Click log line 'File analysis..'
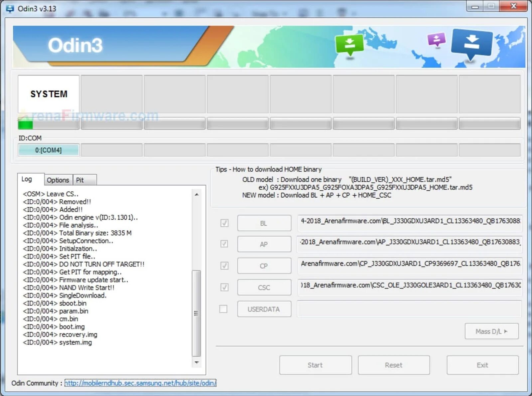The height and width of the screenshot is (396, 532). [x=61, y=225]
